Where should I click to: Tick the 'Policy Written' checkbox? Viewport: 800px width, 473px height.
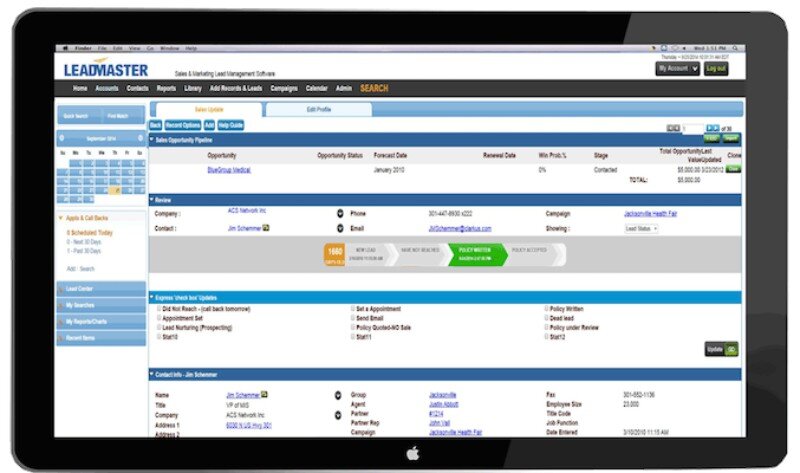[x=548, y=310]
